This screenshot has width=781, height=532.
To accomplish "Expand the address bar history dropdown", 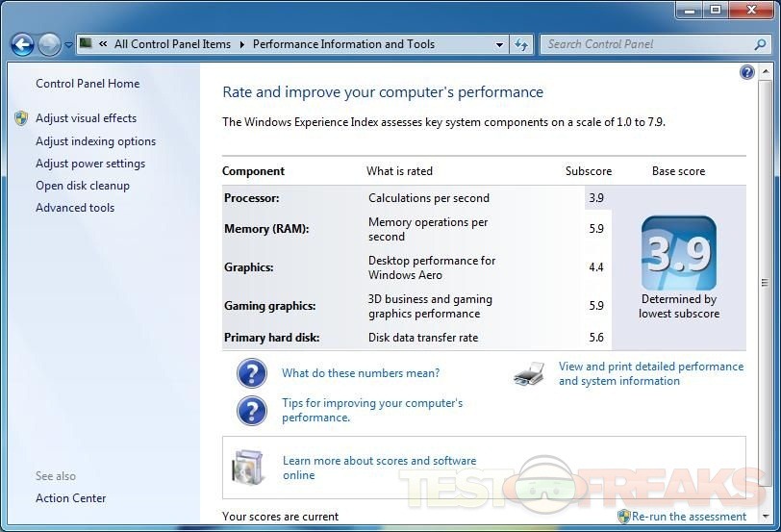I will point(499,44).
